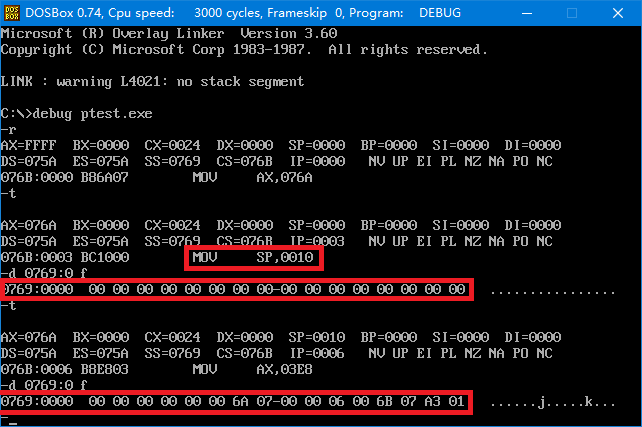Minimize the DOSBox window
The width and height of the screenshot is (642, 427).
tap(527, 13)
